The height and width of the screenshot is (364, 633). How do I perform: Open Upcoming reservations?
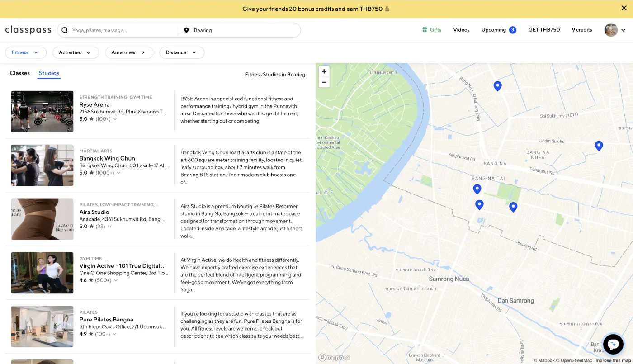point(499,30)
